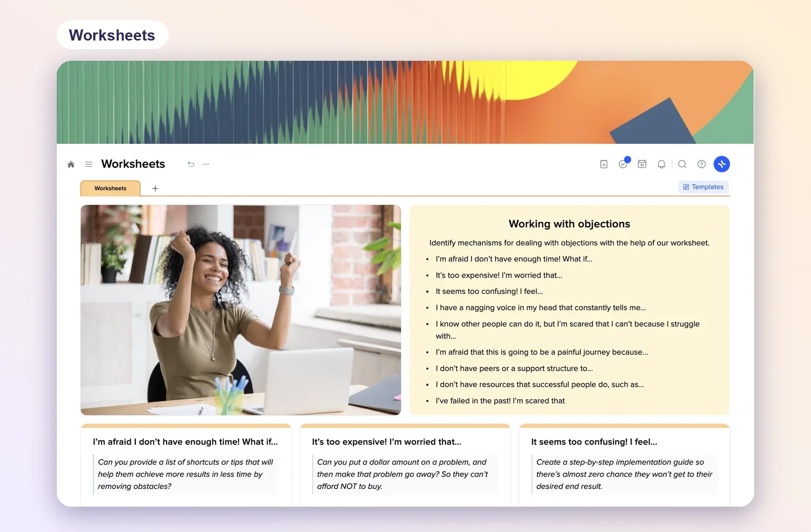
Task: Select bullet about painful journey
Action: click(x=542, y=352)
